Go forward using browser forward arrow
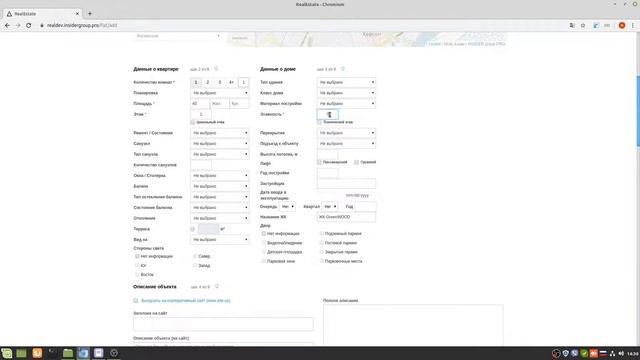Viewport: 640px width, 360px height. [18, 25]
